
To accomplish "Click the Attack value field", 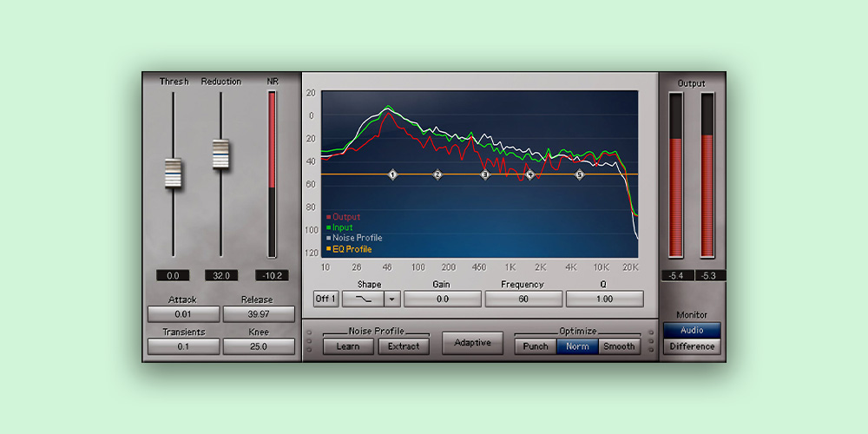I will [x=182, y=314].
